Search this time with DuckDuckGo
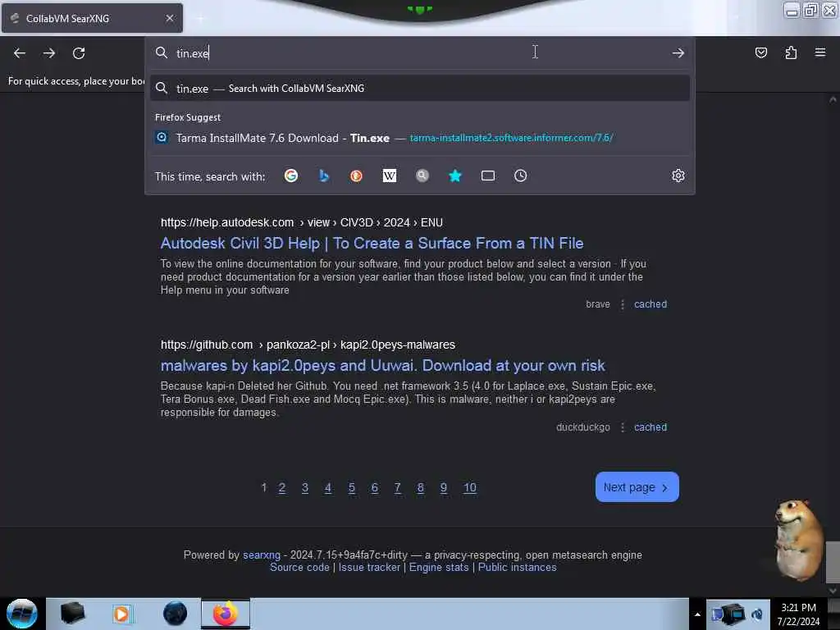 pyautogui.click(x=356, y=176)
